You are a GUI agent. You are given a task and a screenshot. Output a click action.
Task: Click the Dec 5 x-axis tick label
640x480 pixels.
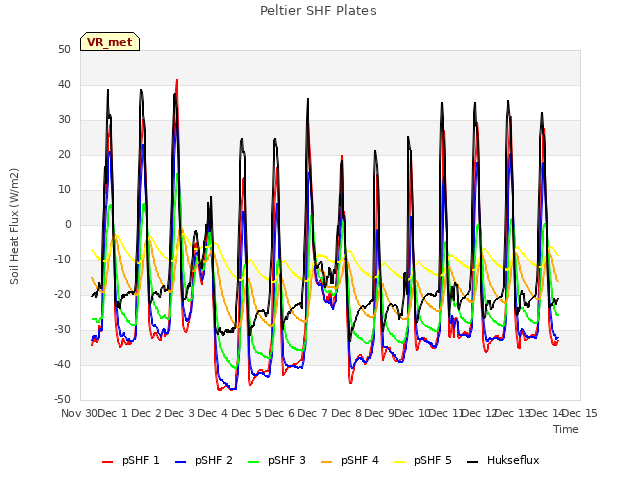pyautogui.click(x=246, y=413)
